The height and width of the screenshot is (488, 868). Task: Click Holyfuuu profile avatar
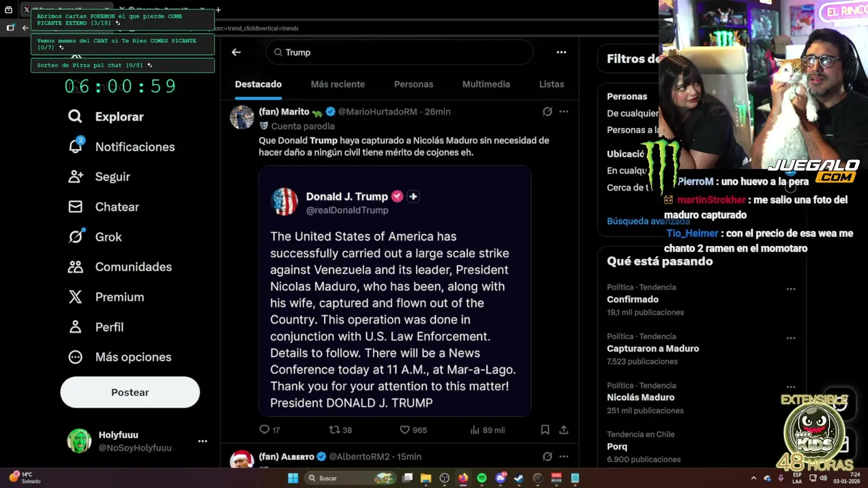pos(79,441)
